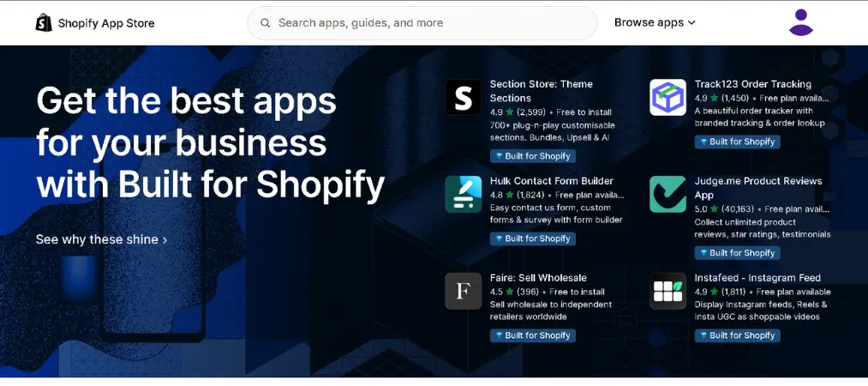Click 'Collect unlimited product reviews' description text
868x386 pixels.
pyautogui.click(x=763, y=228)
